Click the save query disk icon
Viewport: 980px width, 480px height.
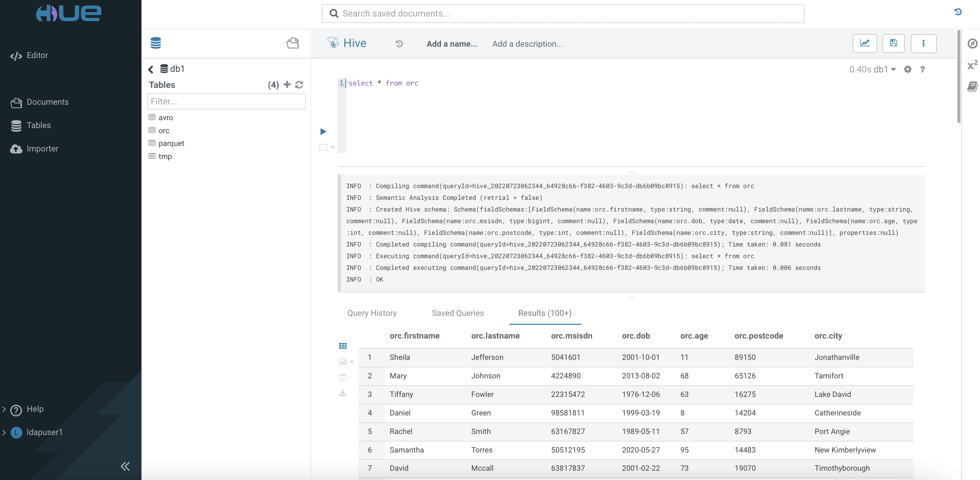pyautogui.click(x=893, y=43)
